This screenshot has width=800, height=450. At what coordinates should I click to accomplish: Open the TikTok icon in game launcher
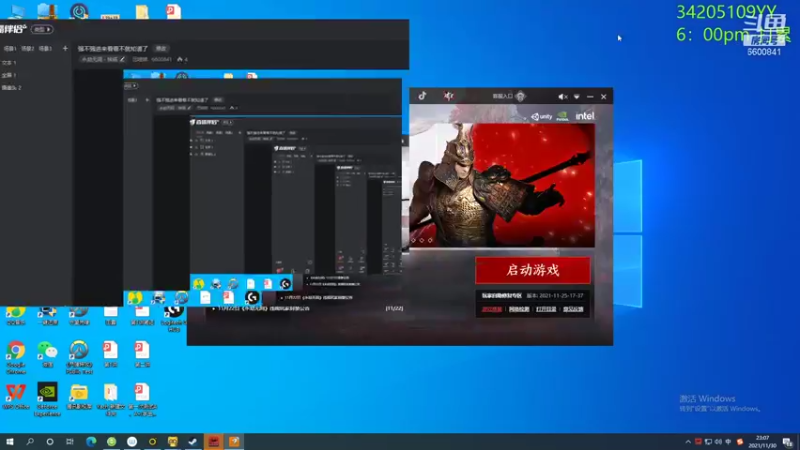click(422, 96)
